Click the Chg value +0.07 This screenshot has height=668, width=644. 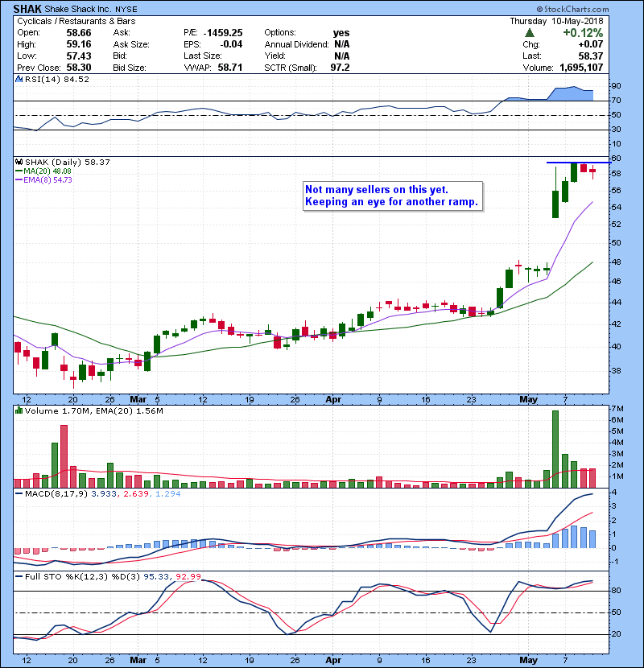pos(591,44)
